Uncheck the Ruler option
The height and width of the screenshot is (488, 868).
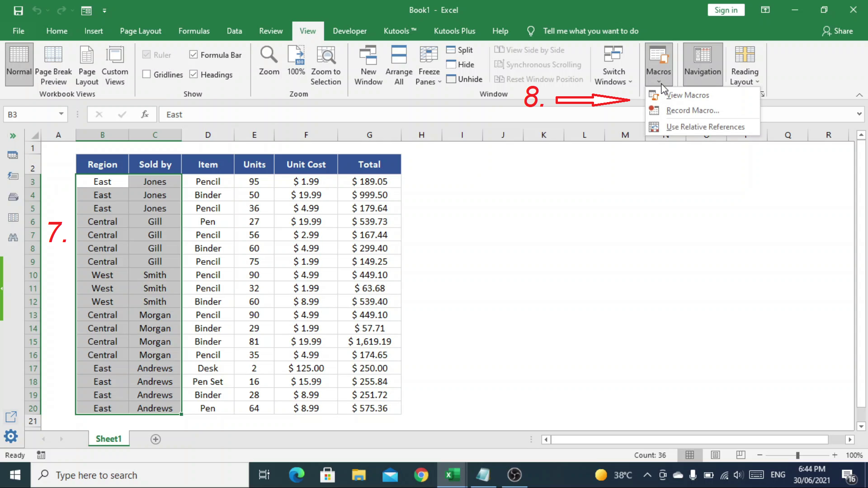coord(146,54)
